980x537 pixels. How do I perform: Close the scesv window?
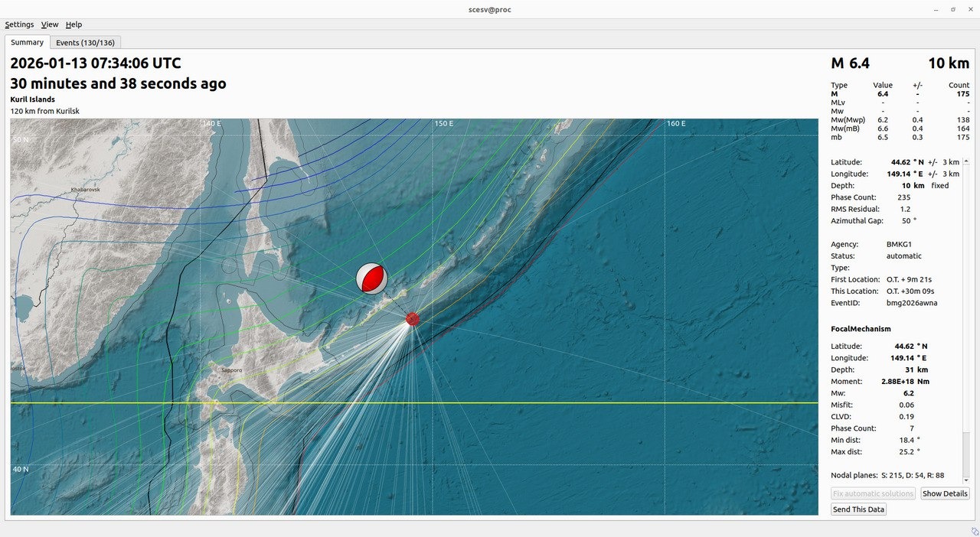coord(969,9)
